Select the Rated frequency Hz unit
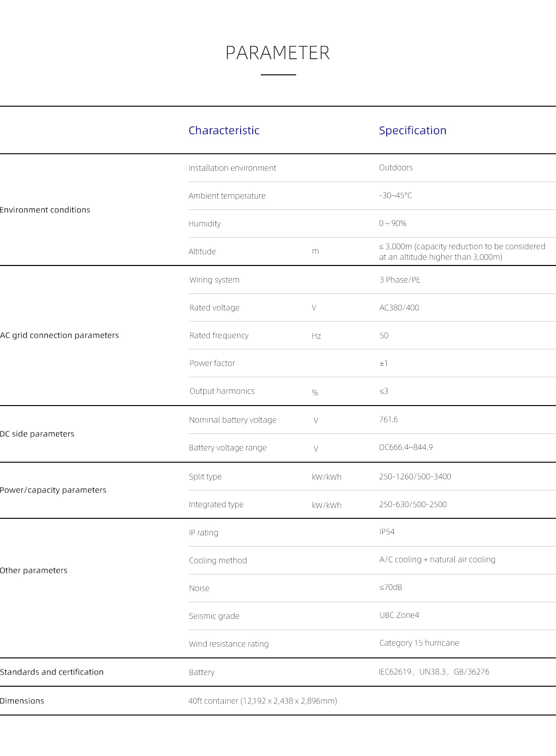 click(x=316, y=336)
